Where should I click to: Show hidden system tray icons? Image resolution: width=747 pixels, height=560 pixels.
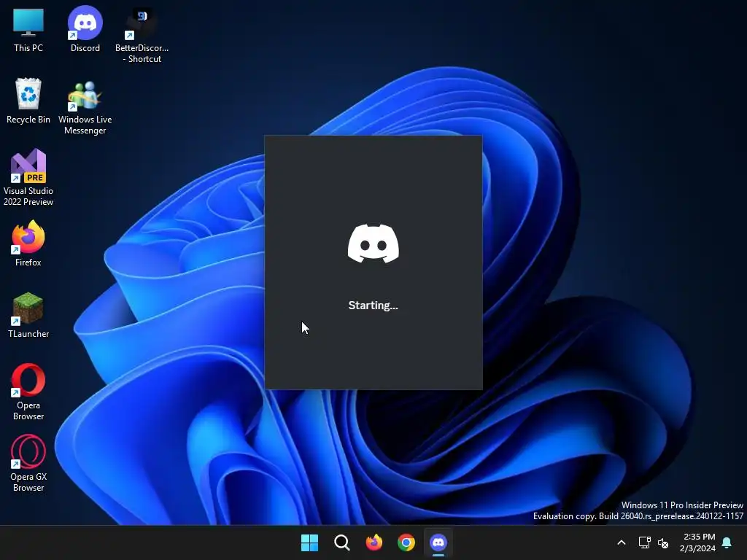click(x=622, y=542)
